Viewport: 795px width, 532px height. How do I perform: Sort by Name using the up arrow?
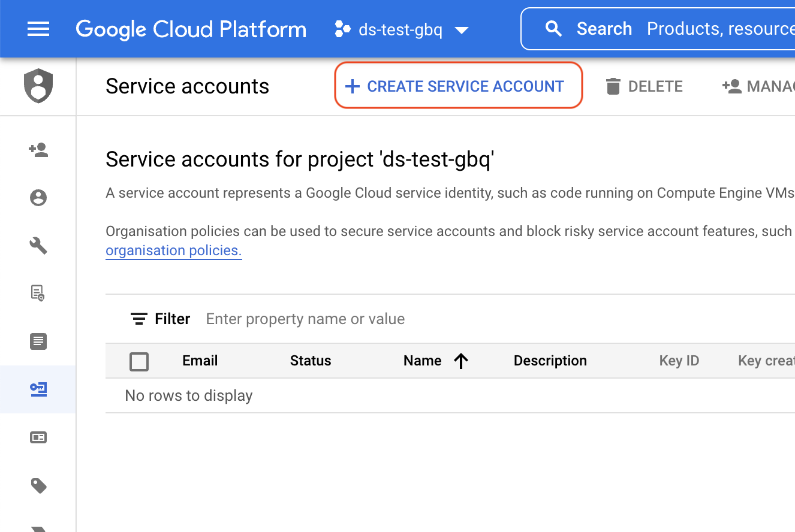click(x=460, y=361)
